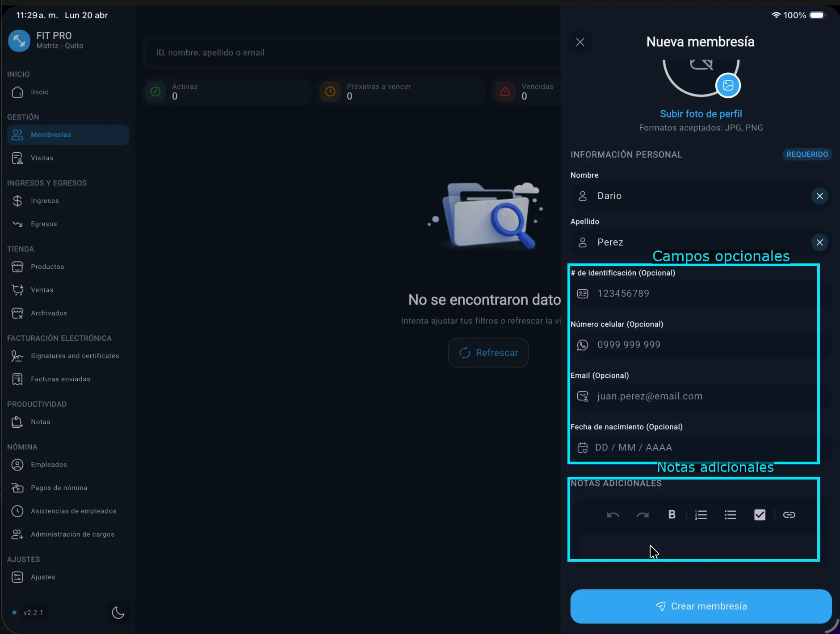The image size is (840, 634).
Task: Click the camera icon on the profile avatar
Action: [728, 85]
